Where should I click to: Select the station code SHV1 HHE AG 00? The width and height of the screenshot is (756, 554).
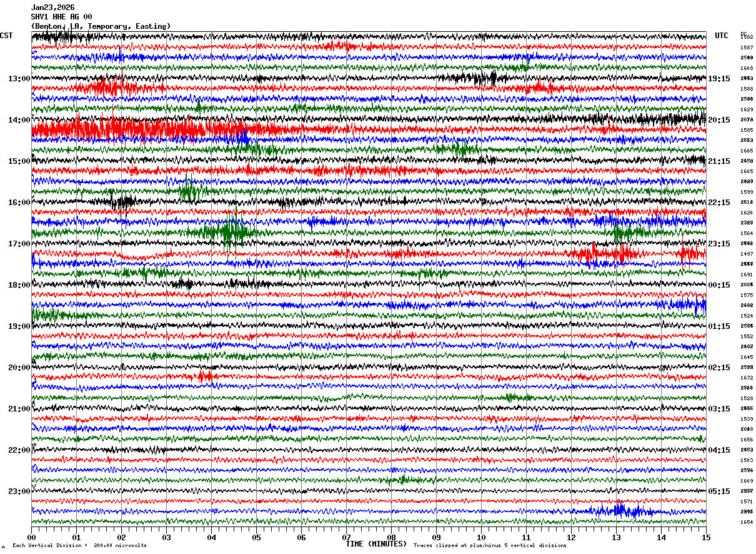pyautogui.click(x=61, y=17)
